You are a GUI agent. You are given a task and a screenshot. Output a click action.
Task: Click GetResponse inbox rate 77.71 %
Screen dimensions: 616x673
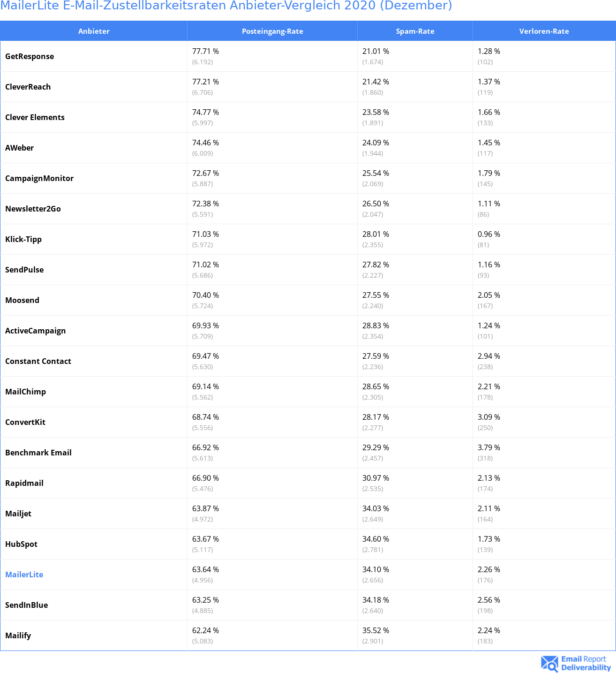[x=206, y=51]
